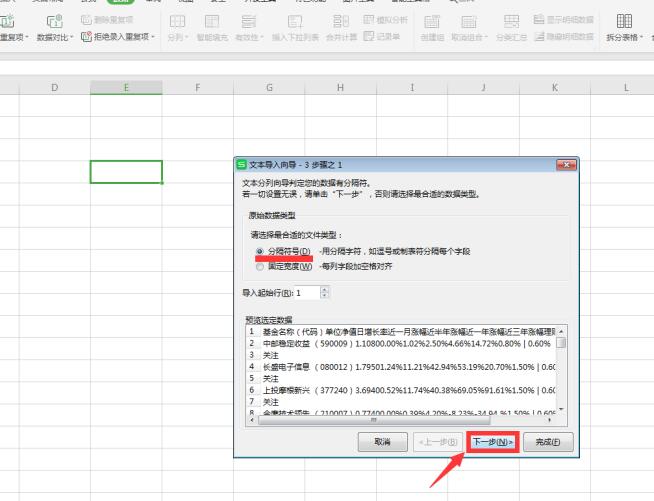The width and height of the screenshot is (654, 501).
Task: Click the 分类汇总 subtotal icon
Action: (511, 21)
